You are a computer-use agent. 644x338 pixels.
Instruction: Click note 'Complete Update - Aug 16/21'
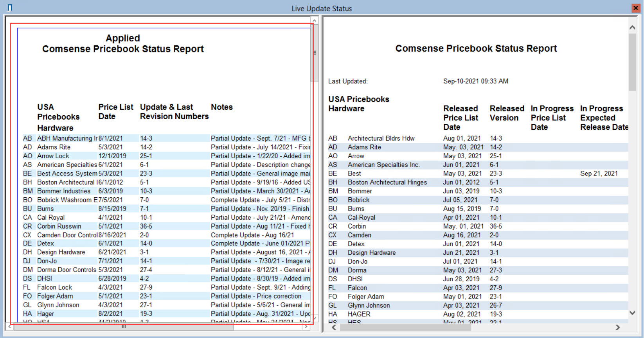[x=252, y=235]
